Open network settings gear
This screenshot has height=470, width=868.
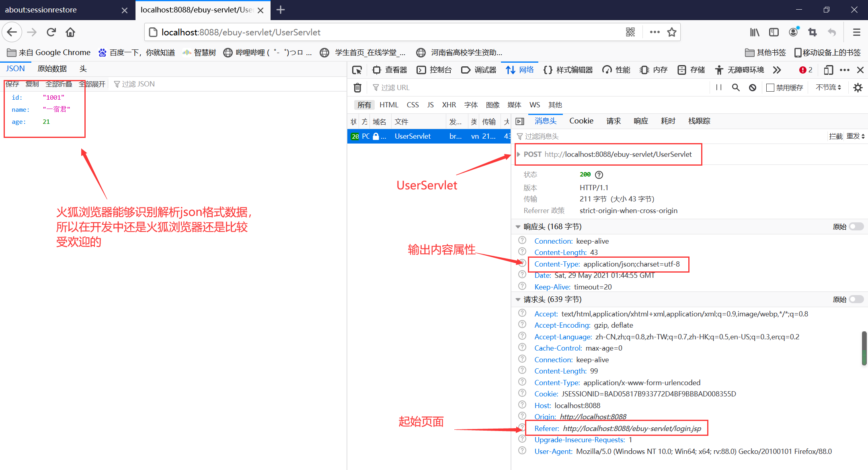pos(858,87)
